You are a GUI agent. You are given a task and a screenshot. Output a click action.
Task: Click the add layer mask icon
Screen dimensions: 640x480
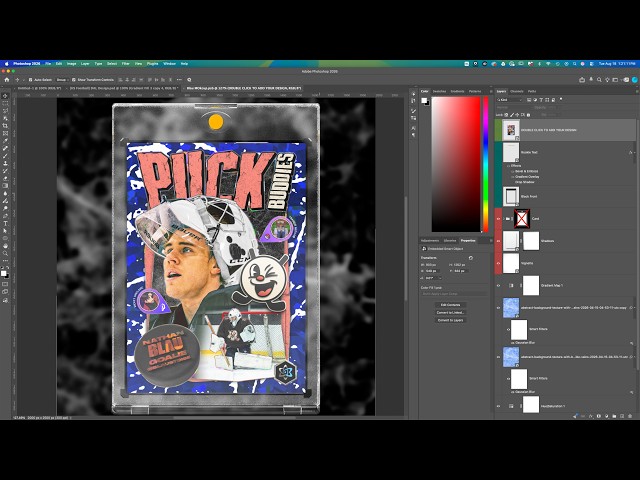tap(599, 416)
